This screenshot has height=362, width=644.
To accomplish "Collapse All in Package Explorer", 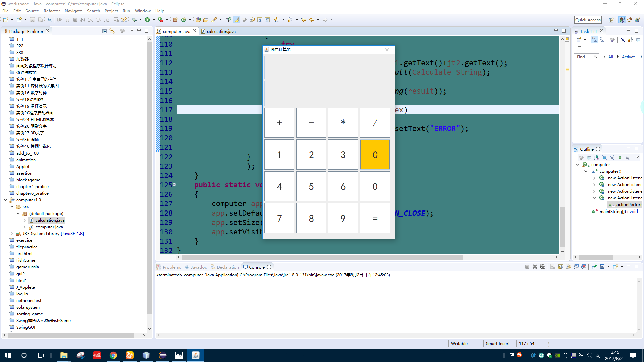I will pyautogui.click(x=104, y=31).
